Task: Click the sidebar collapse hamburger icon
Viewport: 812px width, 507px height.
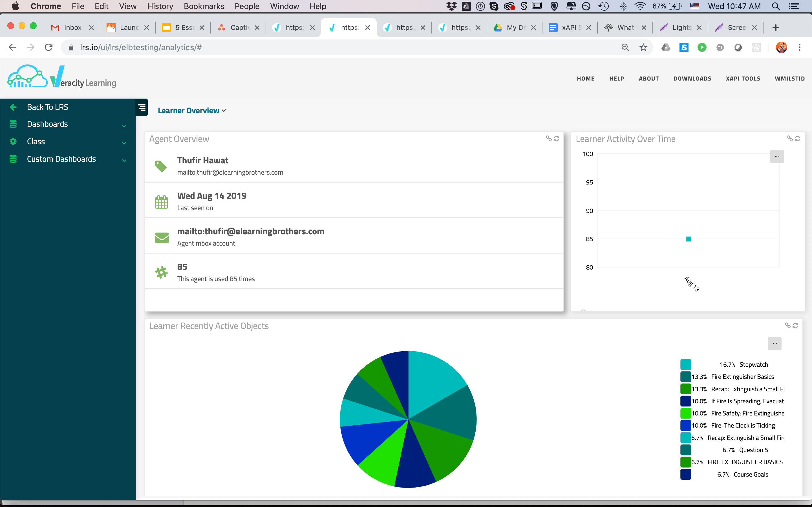Action: coord(142,107)
